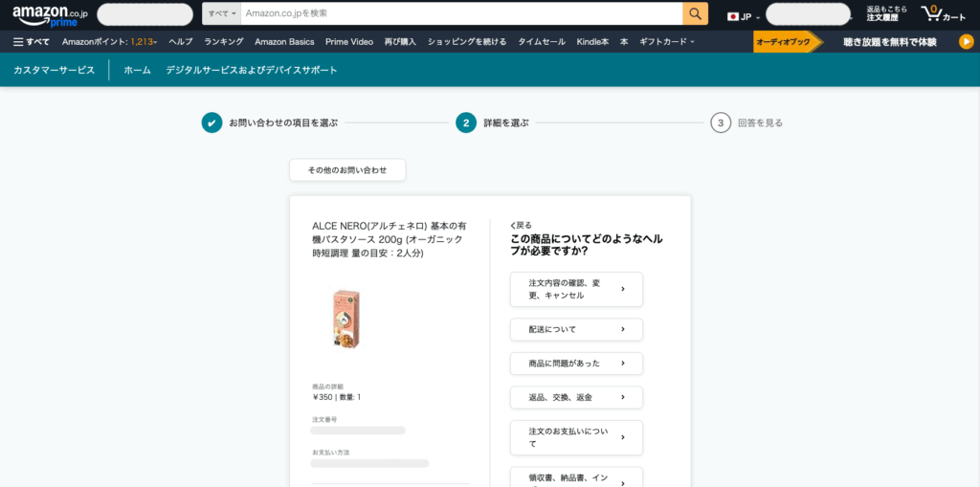Open ランキング in navigation bar

click(x=224, y=42)
